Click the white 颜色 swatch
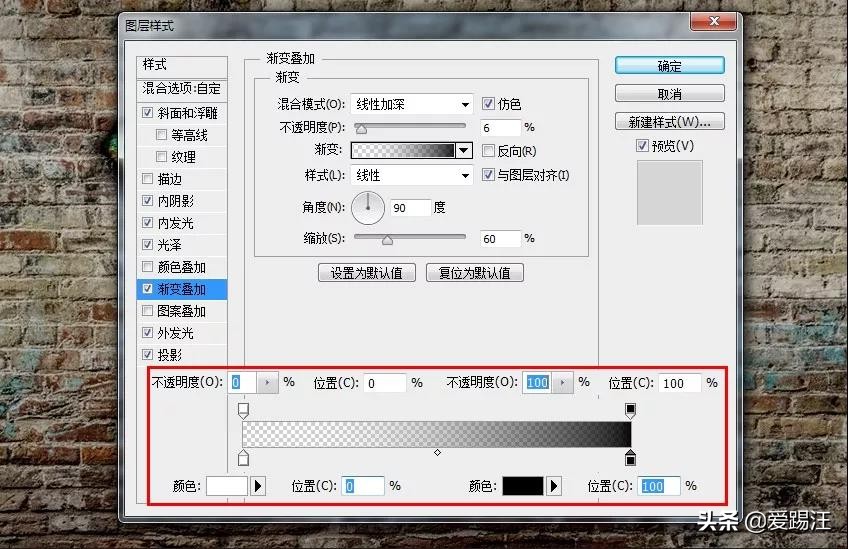The image size is (848, 549). [x=227, y=486]
